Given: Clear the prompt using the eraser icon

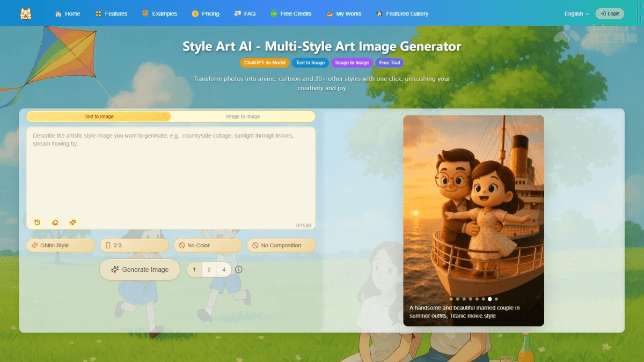Looking at the screenshot, I should [x=55, y=222].
